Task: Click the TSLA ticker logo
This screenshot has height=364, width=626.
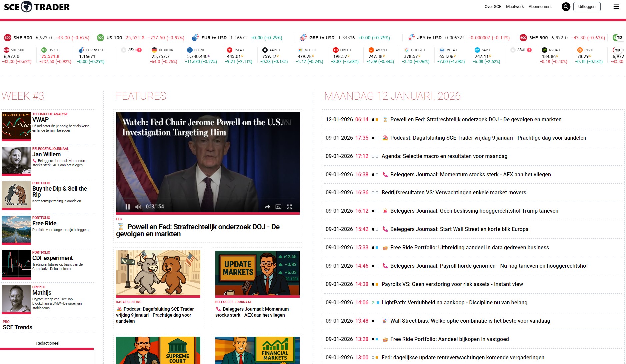Action: pyautogui.click(x=229, y=50)
